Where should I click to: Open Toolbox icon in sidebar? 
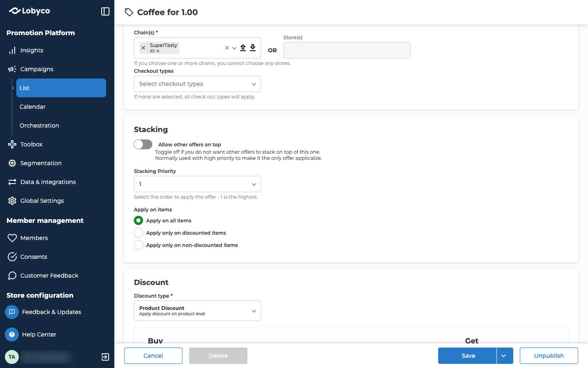(x=12, y=144)
